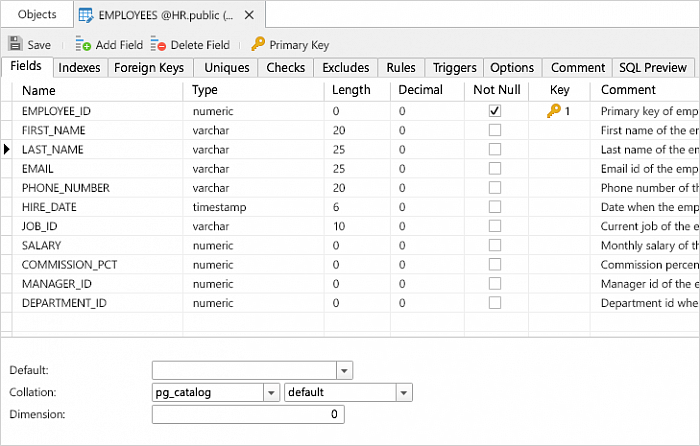Click the Name column header

pos(97,91)
